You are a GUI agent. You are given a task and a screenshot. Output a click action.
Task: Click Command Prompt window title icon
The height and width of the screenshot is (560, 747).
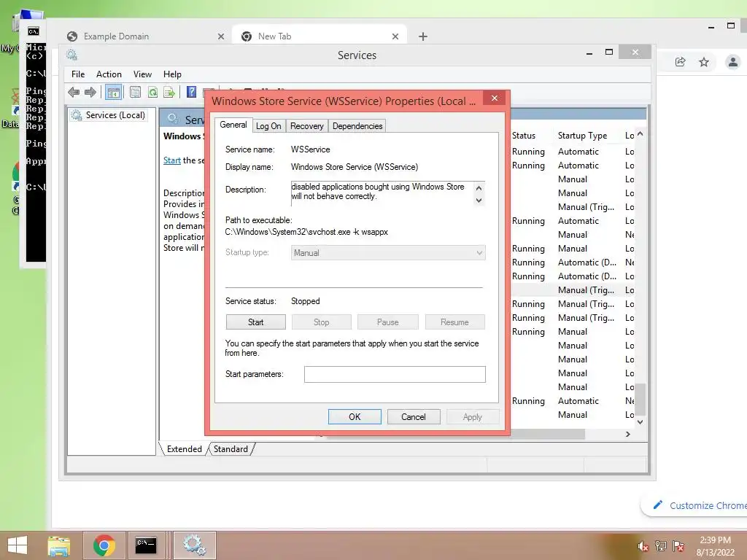34,31
